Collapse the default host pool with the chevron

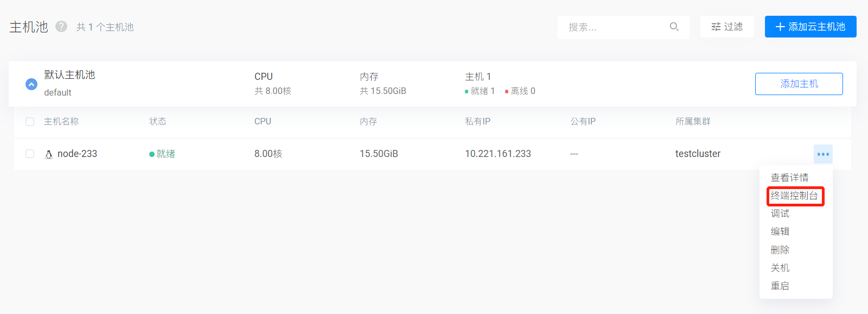31,84
